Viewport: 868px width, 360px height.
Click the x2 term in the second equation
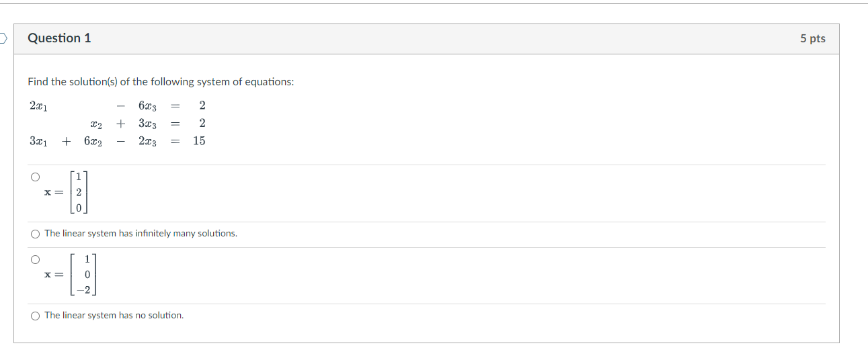[95, 124]
